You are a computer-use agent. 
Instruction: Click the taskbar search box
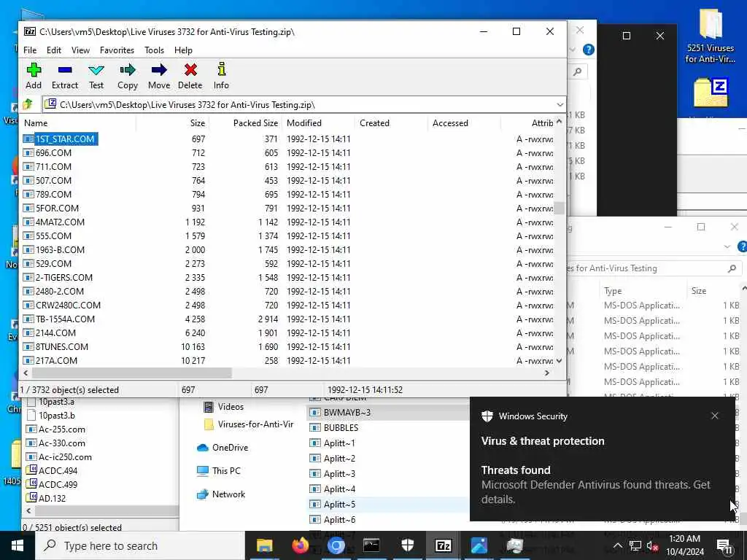coord(140,545)
